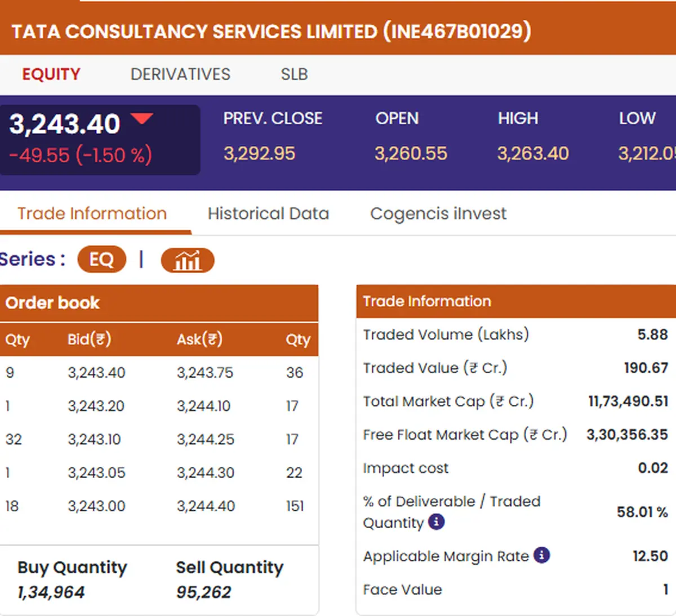Open the Historical Data tab
Viewport: 676px width, 616px height.
tap(268, 214)
